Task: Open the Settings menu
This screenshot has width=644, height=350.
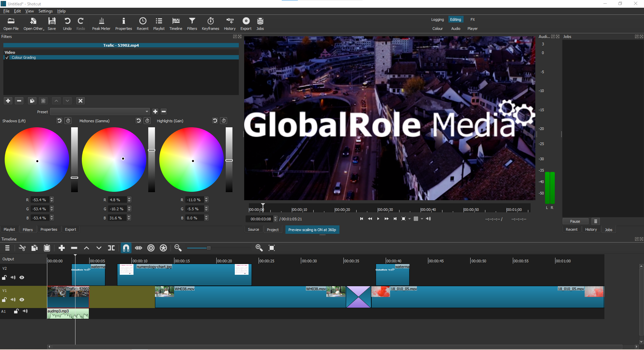Action: (45, 11)
